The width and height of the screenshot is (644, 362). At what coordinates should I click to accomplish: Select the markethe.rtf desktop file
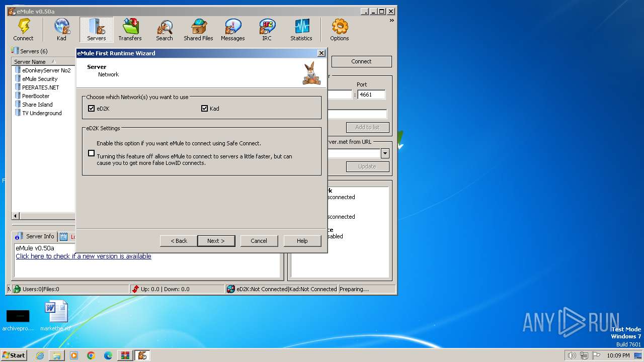(56, 317)
